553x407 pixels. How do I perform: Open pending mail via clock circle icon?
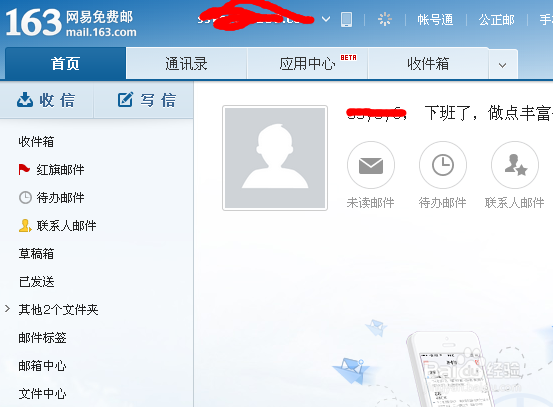pyautogui.click(x=443, y=165)
